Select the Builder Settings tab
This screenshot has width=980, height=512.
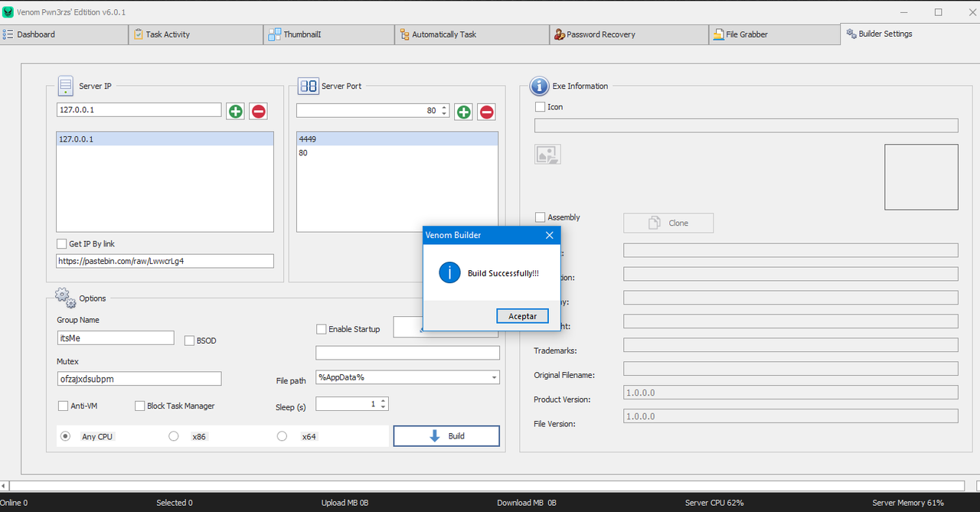click(910, 34)
